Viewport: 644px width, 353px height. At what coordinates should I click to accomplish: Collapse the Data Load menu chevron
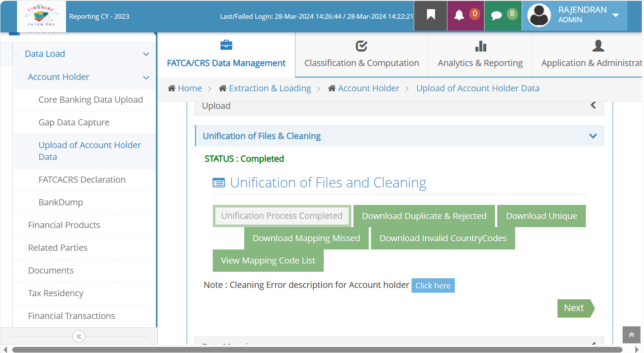coord(146,54)
